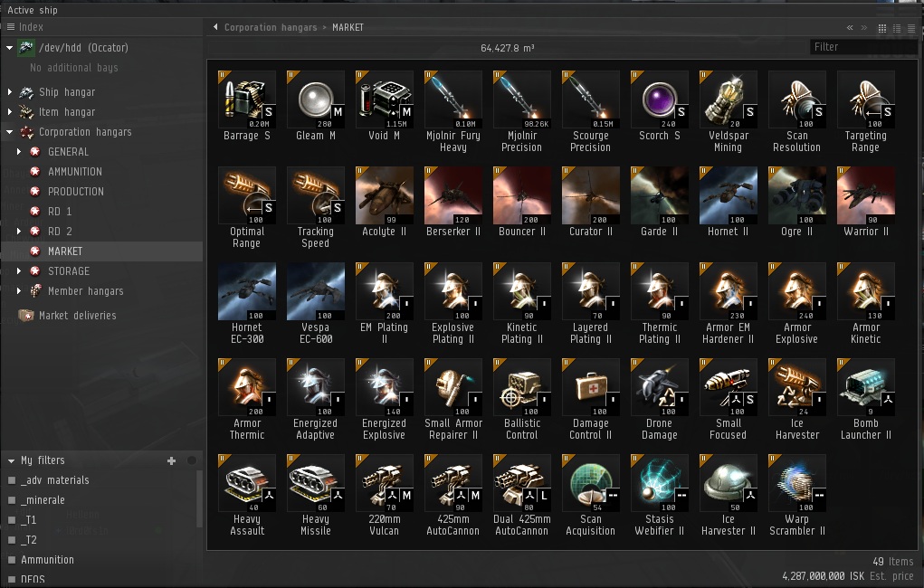Switch to icon view mode

882,28
